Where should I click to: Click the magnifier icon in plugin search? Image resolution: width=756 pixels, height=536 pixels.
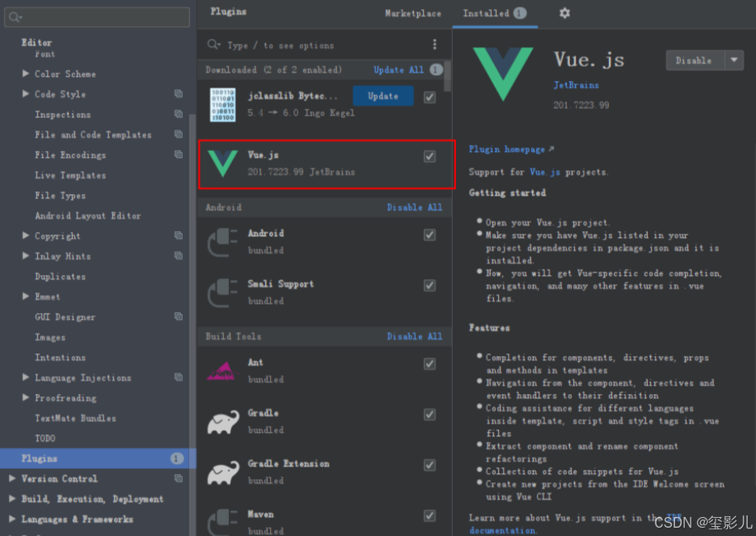click(x=213, y=45)
